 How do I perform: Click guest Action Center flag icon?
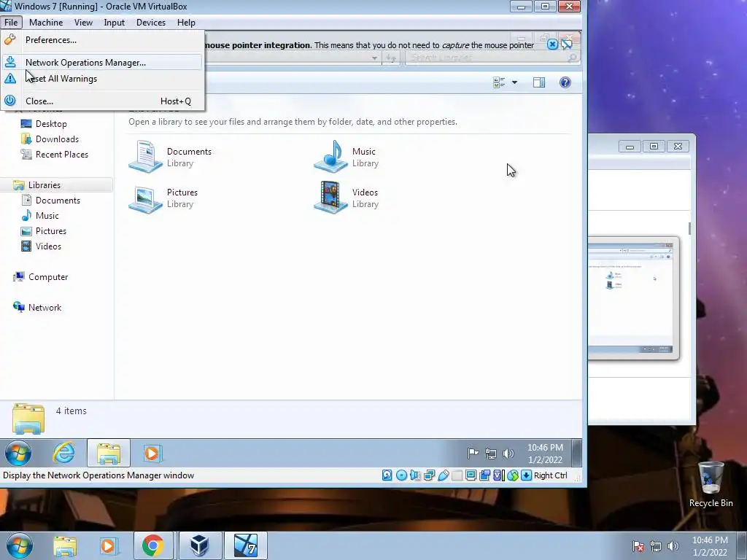(x=473, y=454)
